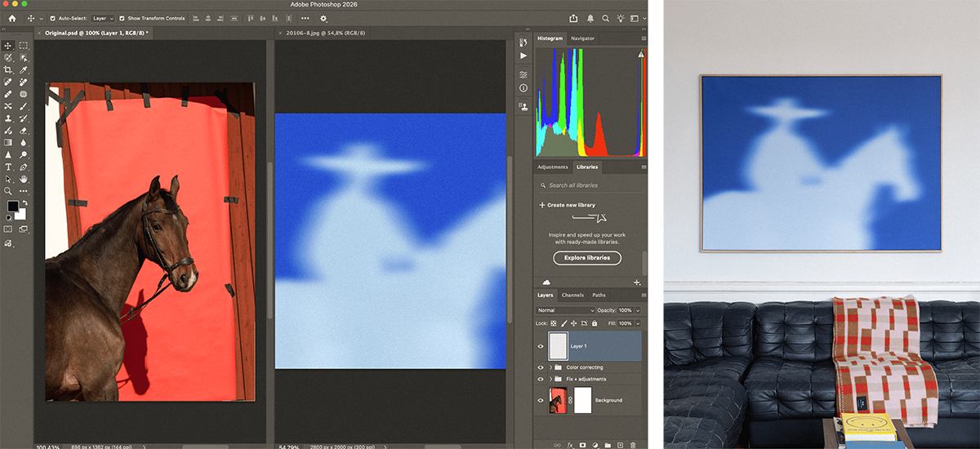
Task: Uncheck Show Transform Controls
Action: pyautogui.click(x=122, y=18)
